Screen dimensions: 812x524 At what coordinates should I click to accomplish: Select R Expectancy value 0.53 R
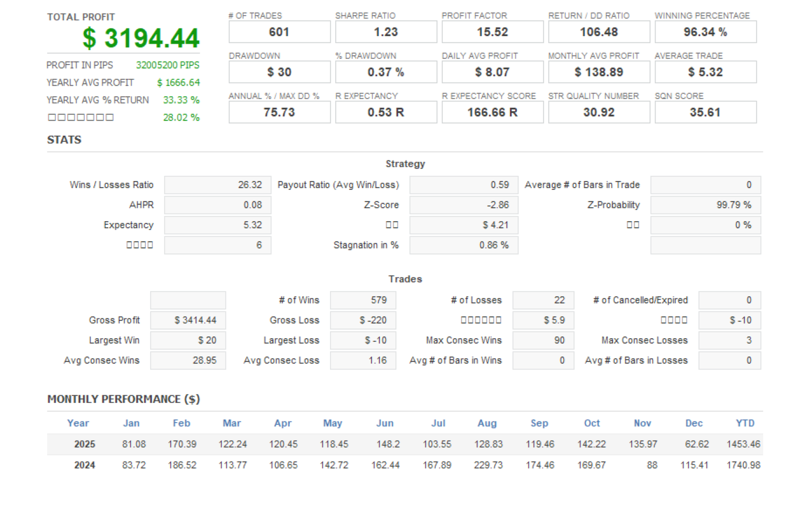(386, 112)
